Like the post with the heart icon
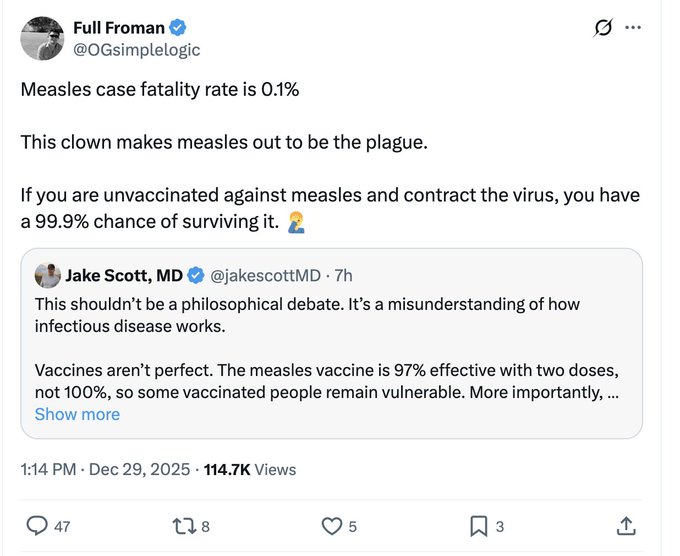The height and width of the screenshot is (556, 680). click(331, 525)
